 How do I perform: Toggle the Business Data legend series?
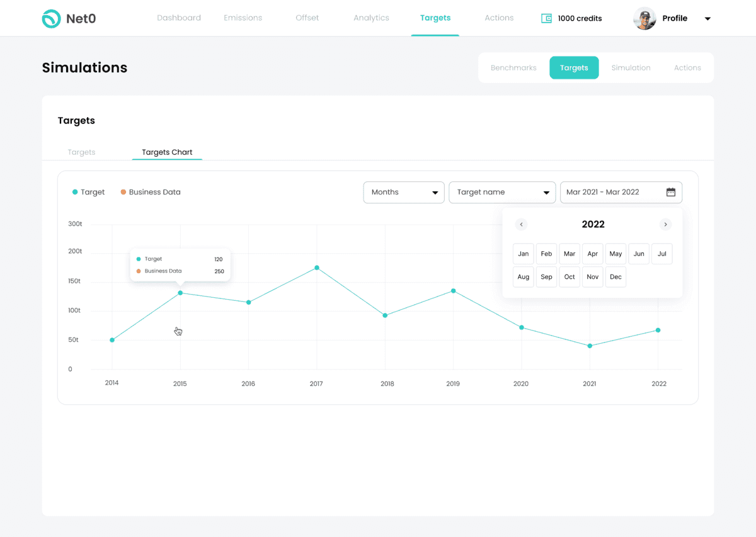pyautogui.click(x=151, y=192)
